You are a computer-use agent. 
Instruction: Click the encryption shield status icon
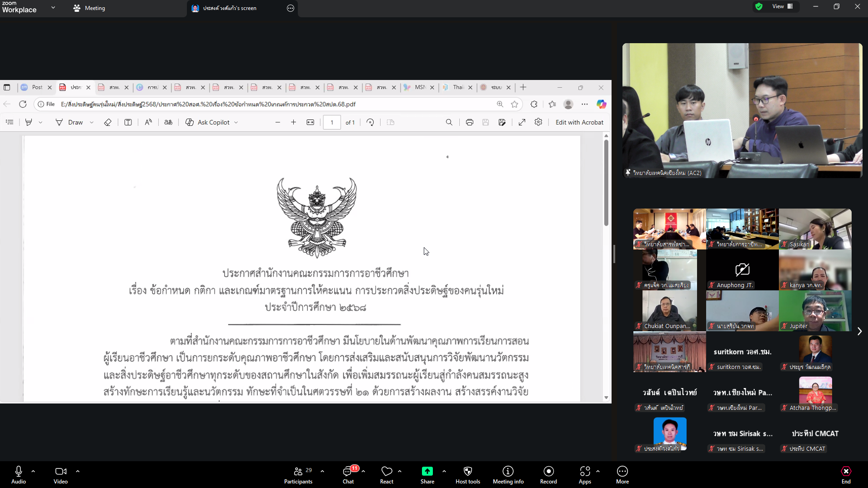(x=758, y=7)
